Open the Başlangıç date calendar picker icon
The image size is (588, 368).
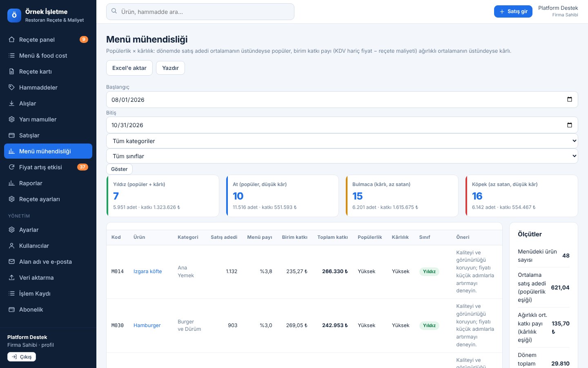point(570,99)
